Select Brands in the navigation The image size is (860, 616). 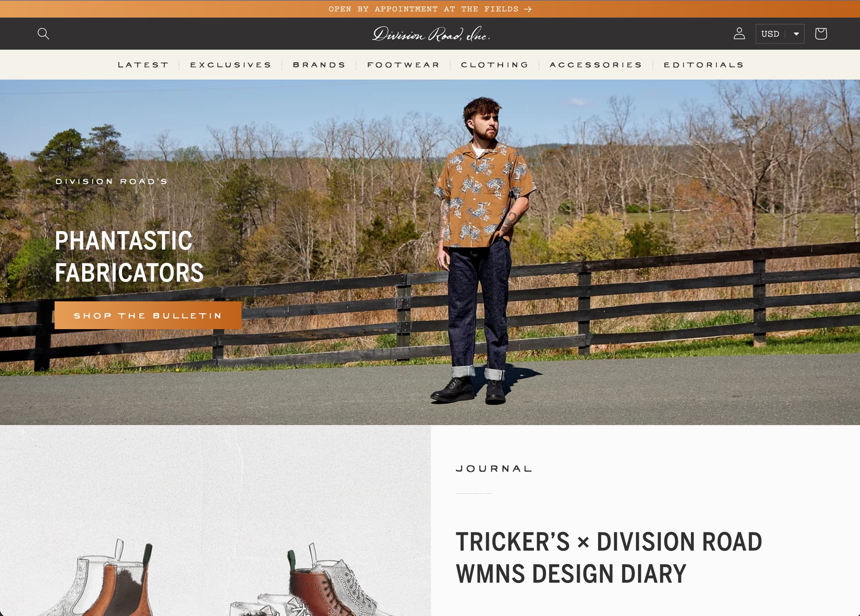pos(319,65)
